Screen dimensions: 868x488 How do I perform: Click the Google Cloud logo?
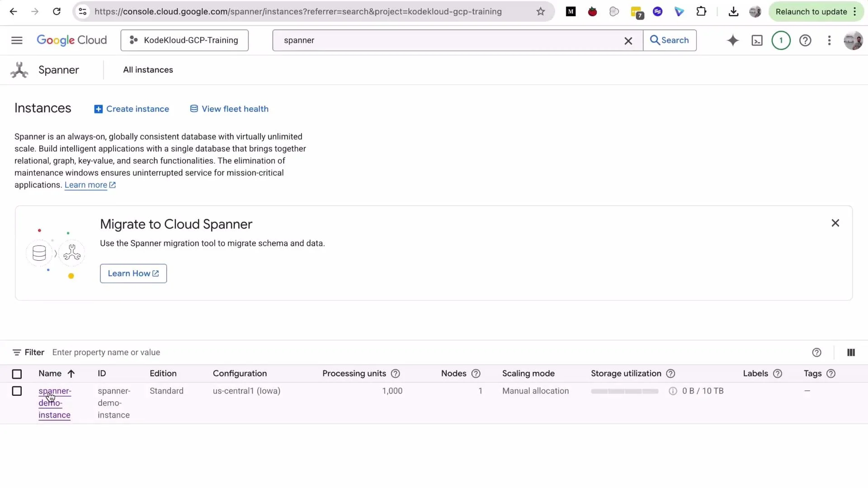pyautogui.click(x=72, y=40)
